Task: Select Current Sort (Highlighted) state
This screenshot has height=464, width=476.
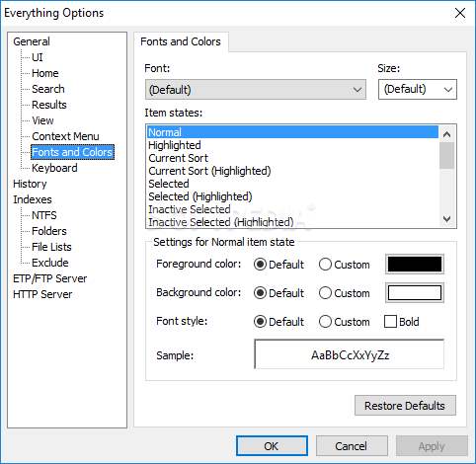Action: click(x=292, y=171)
